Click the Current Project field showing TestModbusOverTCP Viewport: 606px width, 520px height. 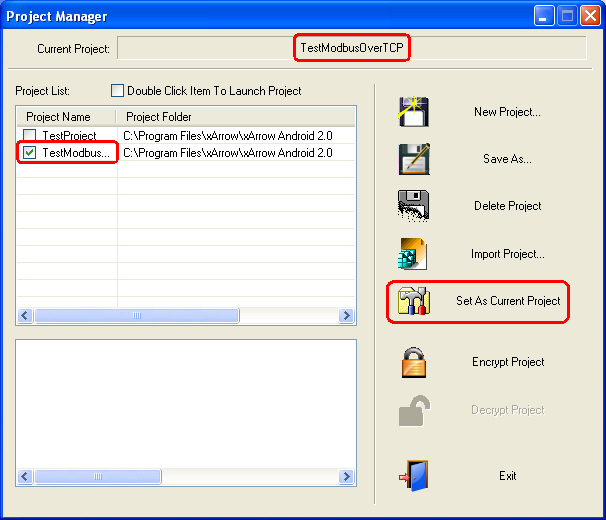[352, 48]
